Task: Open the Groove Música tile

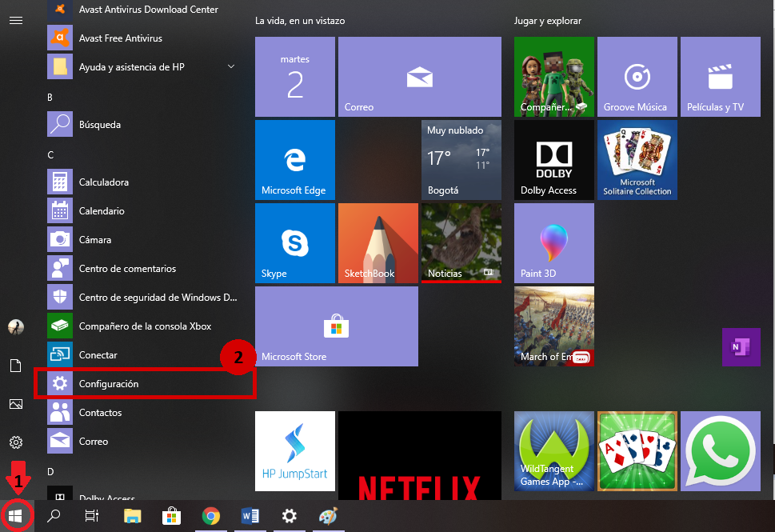Action: [x=637, y=77]
